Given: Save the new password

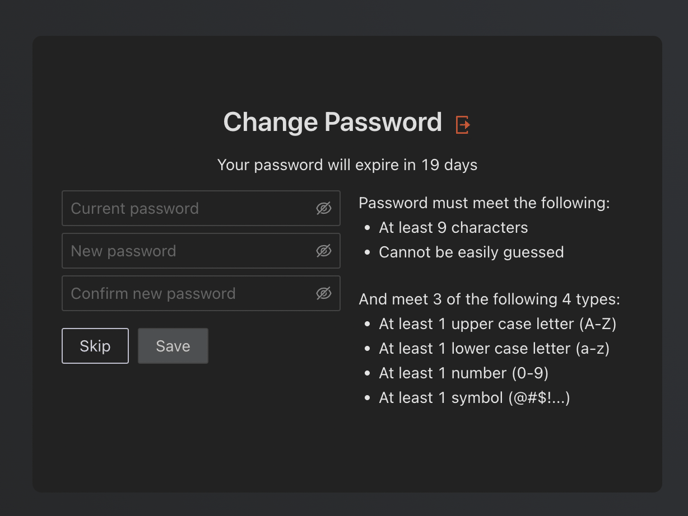Looking at the screenshot, I should click(173, 346).
